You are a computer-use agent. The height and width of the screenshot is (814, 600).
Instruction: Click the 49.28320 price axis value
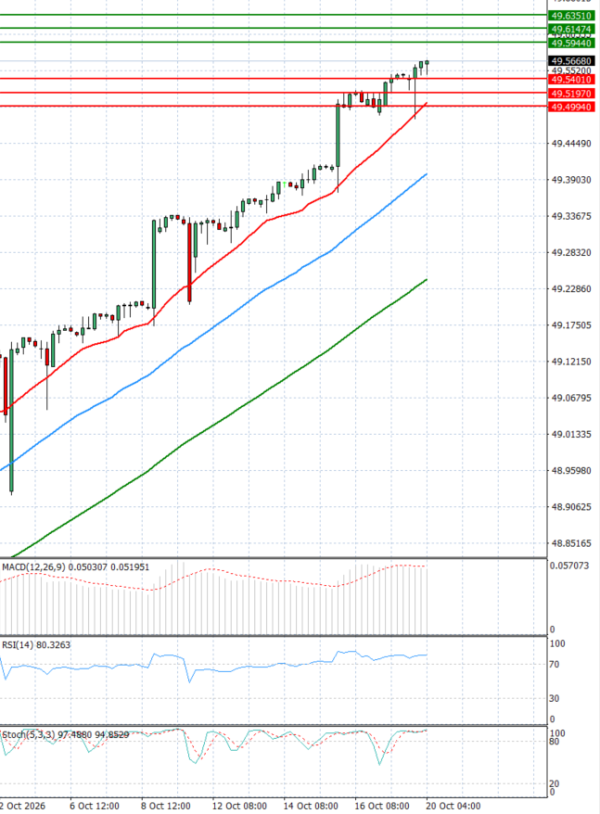coord(571,253)
